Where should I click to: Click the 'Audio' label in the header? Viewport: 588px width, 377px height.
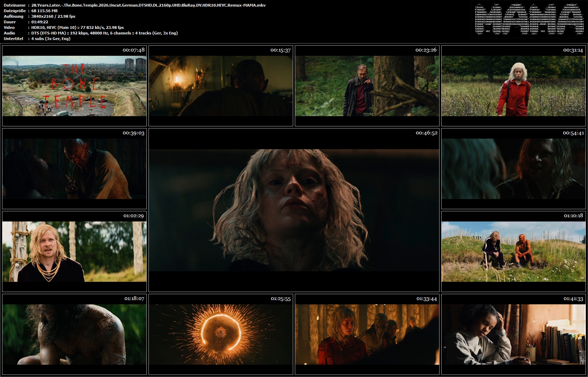click(9, 33)
